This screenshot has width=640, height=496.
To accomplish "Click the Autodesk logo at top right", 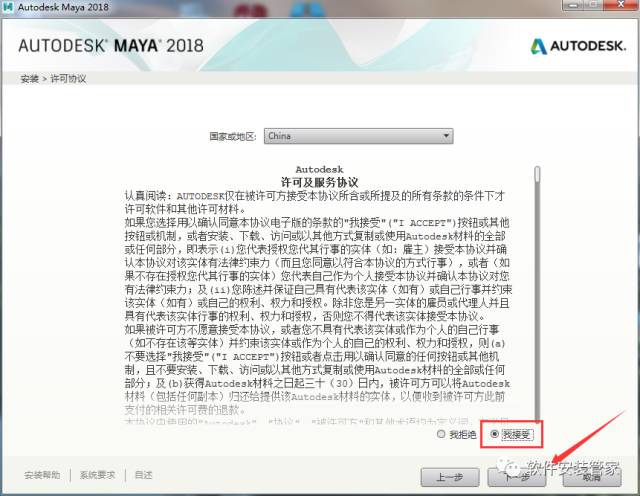I will click(578, 46).
